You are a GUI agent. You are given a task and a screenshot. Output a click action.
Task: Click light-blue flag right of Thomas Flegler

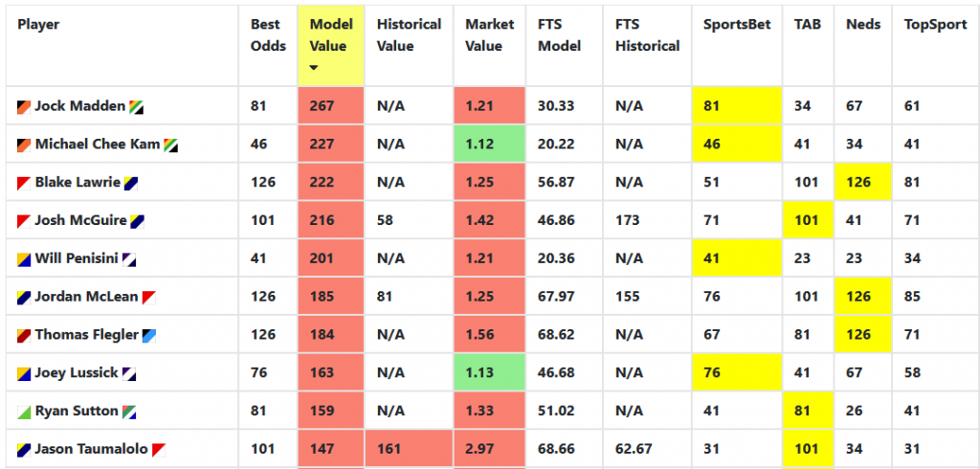pos(148,336)
